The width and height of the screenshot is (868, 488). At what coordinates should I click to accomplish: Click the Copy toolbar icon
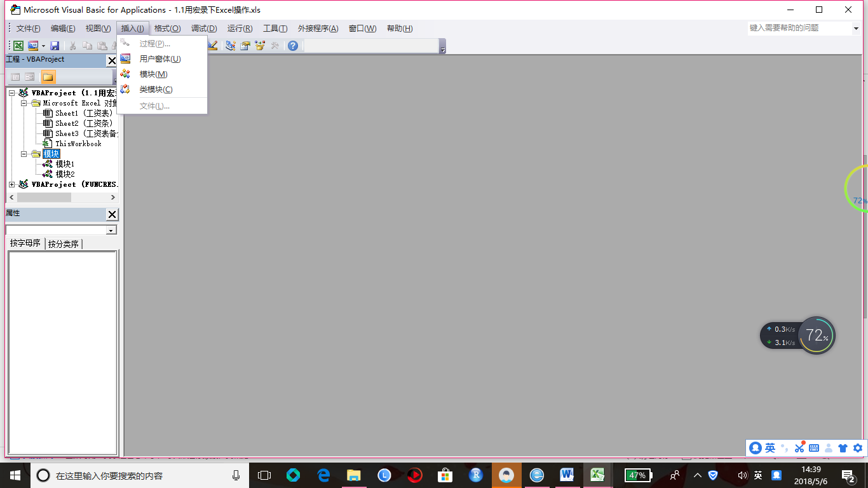tap(87, 46)
